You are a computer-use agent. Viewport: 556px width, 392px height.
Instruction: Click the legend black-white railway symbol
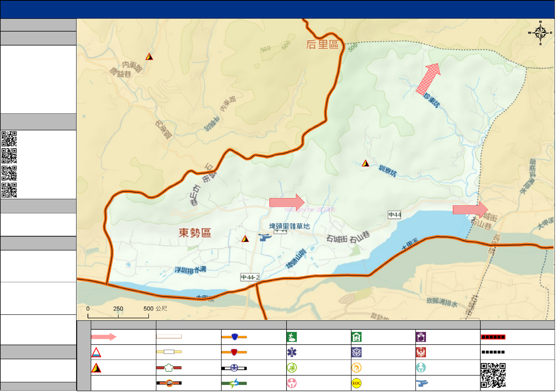[x=234, y=368]
